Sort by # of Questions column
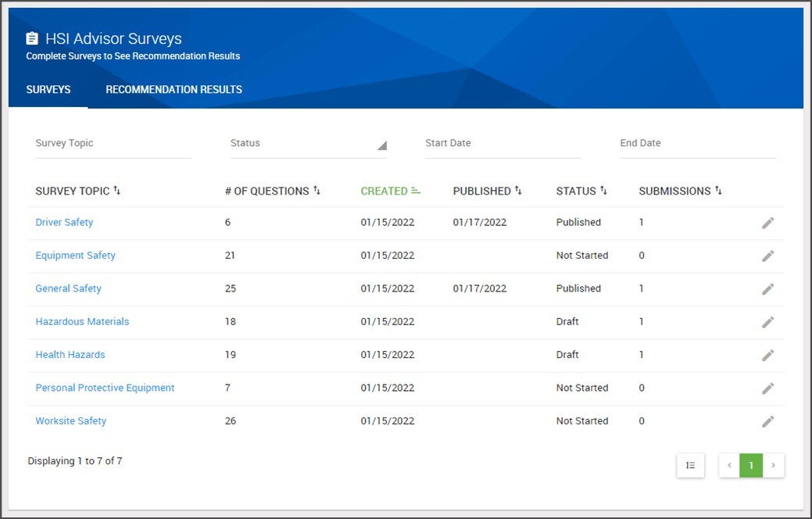This screenshot has width=812, height=519. 273,191
